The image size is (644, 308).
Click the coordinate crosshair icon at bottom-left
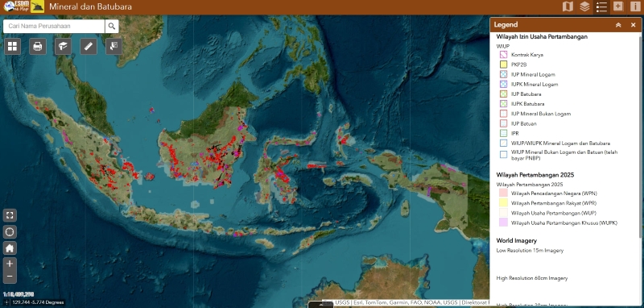tap(7, 302)
